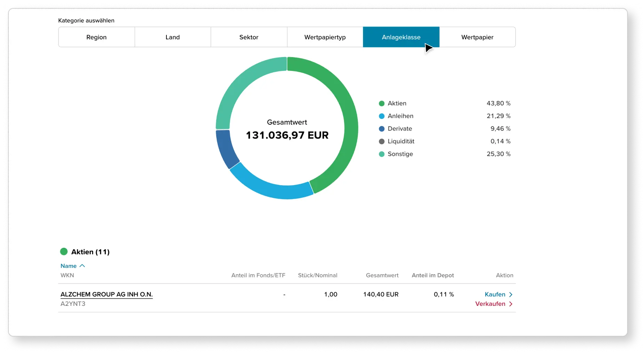
Task: Open the Wertpapiertyp category
Action: coord(324,37)
